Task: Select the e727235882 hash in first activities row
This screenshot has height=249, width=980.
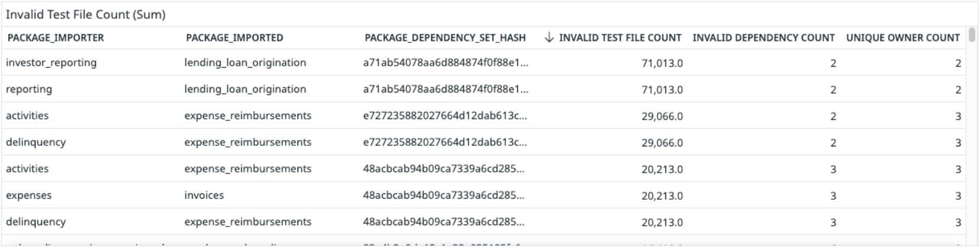Action: (444, 116)
